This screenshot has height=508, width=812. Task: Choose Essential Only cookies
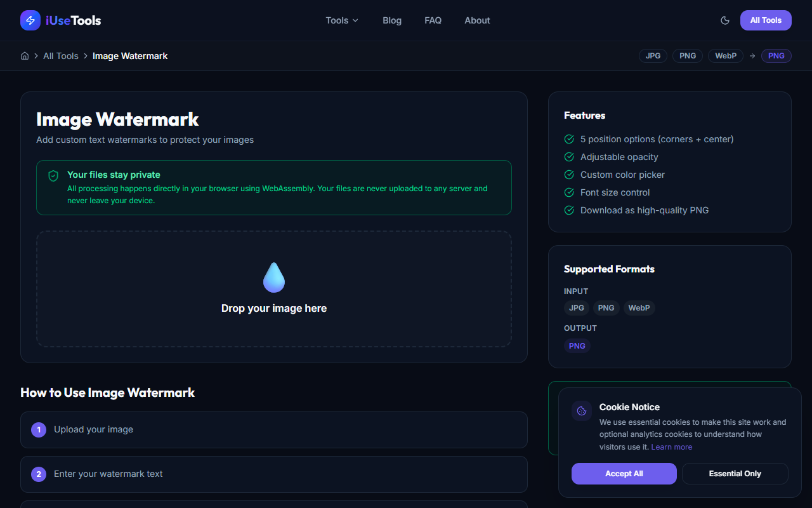(x=735, y=473)
